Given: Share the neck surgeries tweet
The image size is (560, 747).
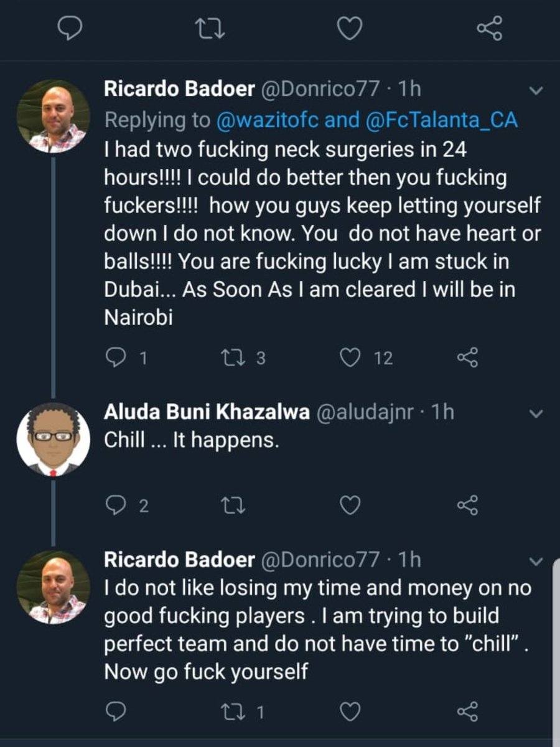Looking at the screenshot, I should (467, 357).
